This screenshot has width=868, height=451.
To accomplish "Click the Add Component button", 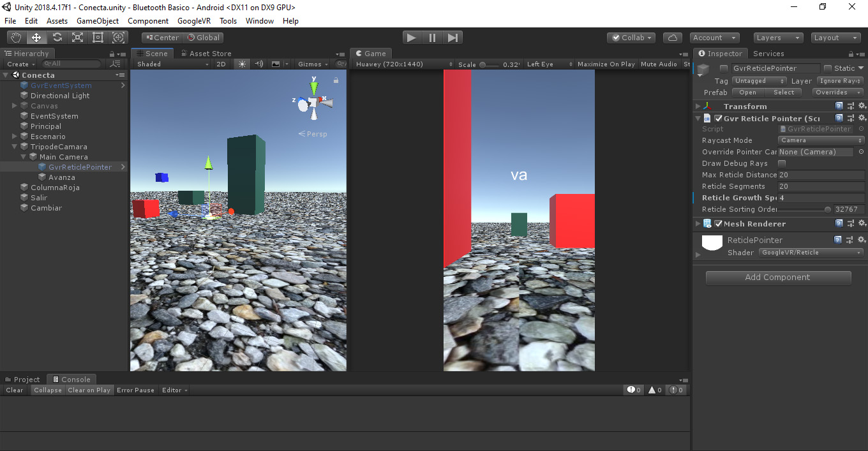I will pos(778,277).
